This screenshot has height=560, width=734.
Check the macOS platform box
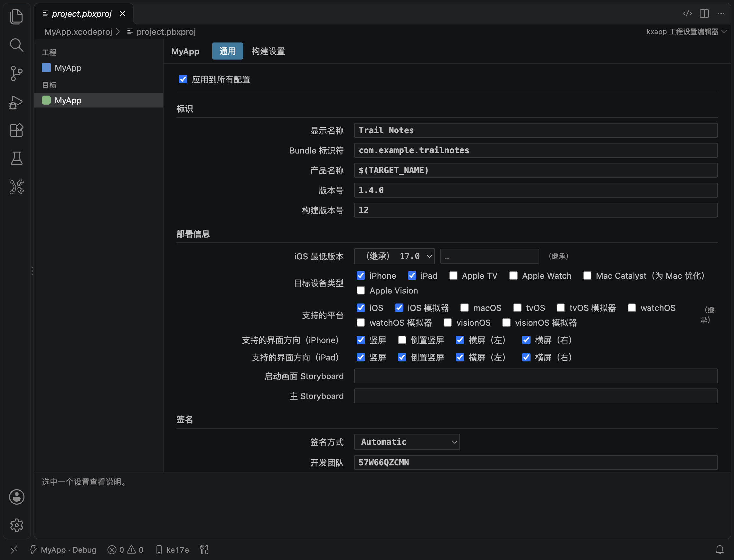click(464, 308)
